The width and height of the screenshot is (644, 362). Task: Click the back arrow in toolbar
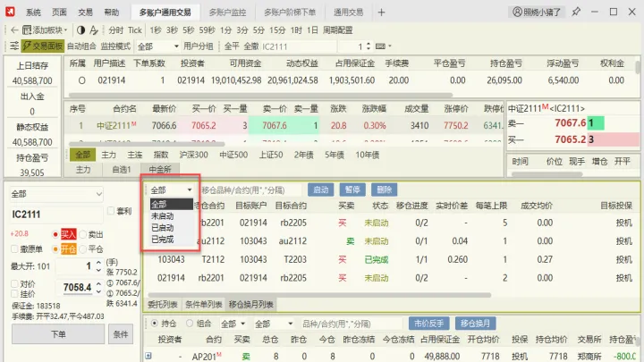[14, 30]
